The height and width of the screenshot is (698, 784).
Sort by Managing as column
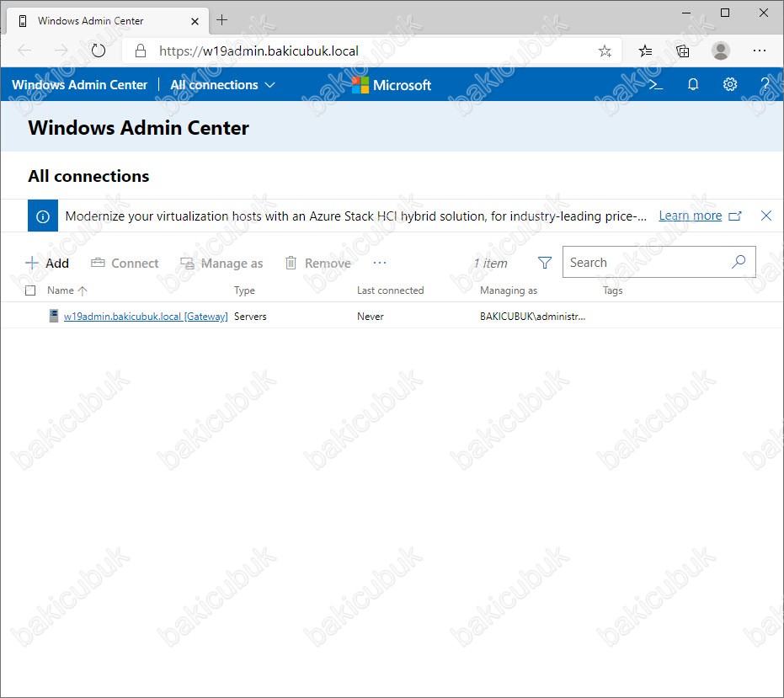click(508, 290)
